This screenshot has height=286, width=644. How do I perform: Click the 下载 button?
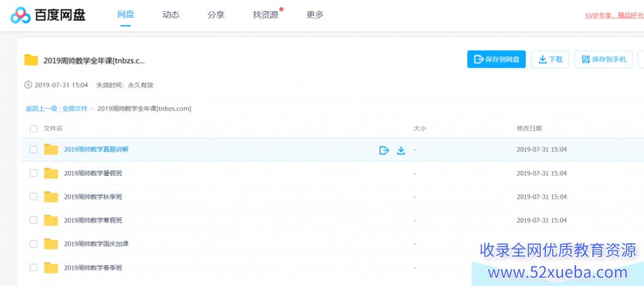[x=550, y=60]
